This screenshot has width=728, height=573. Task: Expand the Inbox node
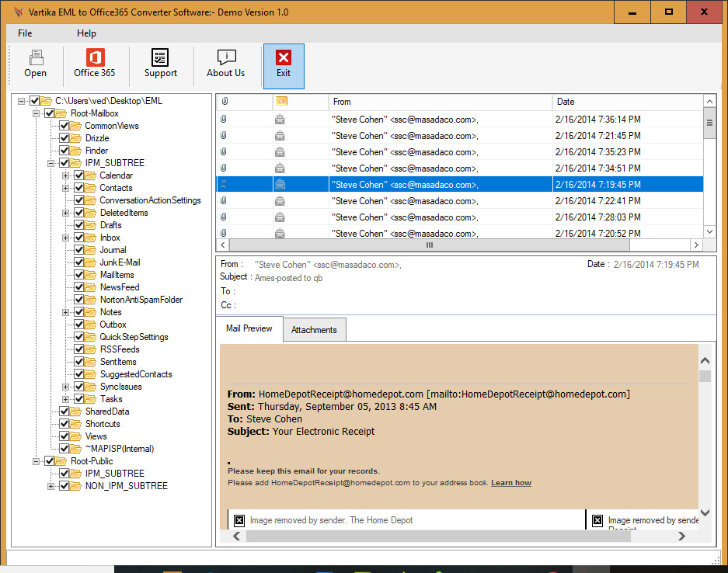coord(66,238)
